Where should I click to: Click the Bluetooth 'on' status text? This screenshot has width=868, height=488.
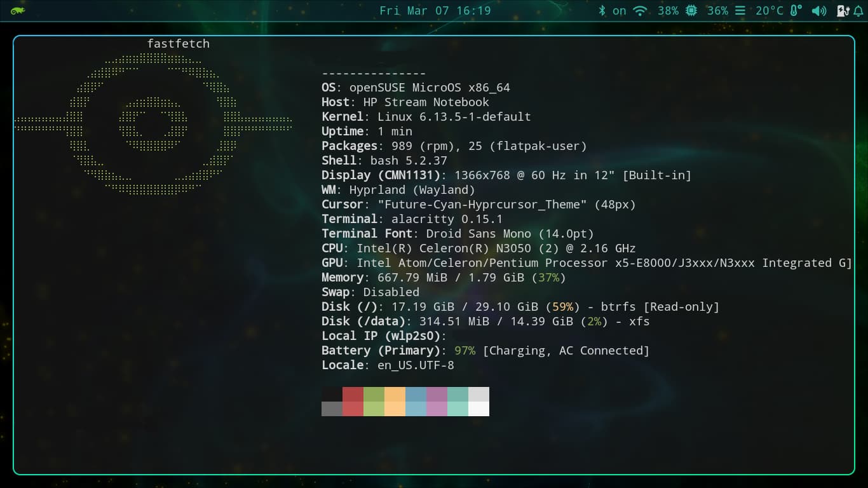(x=620, y=11)
